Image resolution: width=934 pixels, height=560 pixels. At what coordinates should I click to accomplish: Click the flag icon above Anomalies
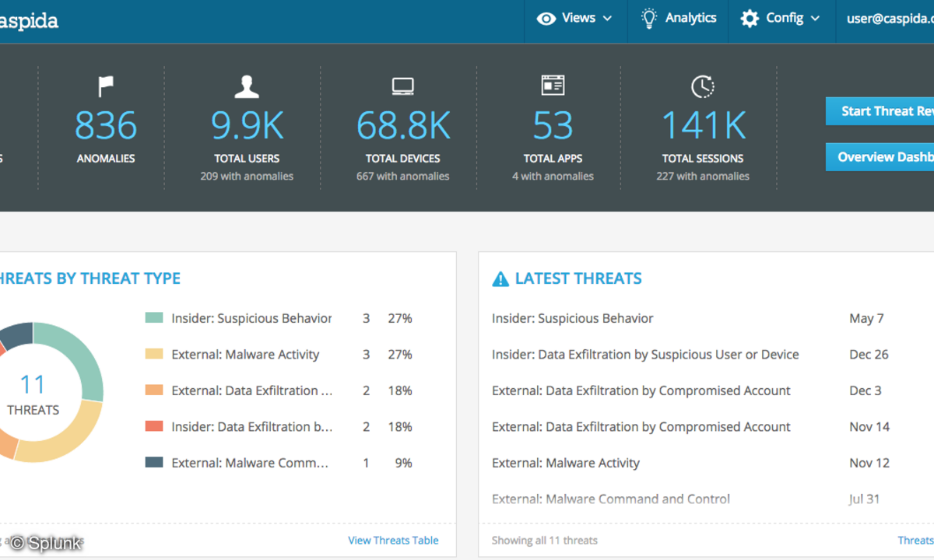(105, 86)
